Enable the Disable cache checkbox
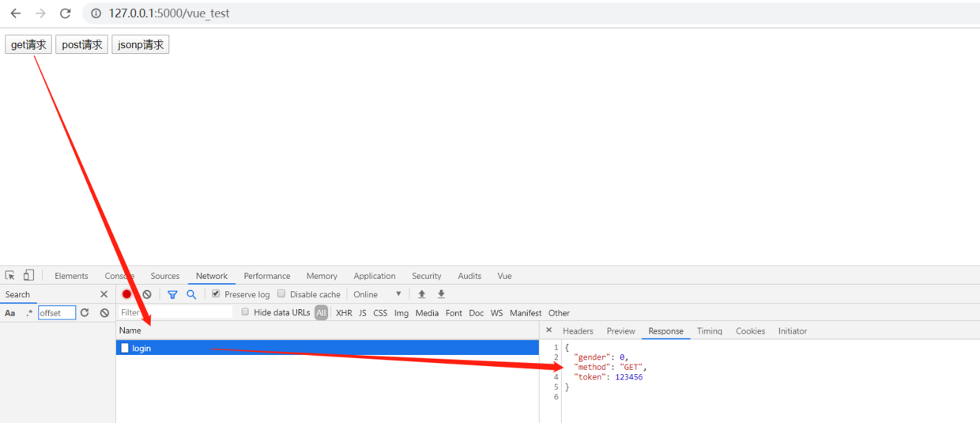980x423 pixels. click(281, 294)
